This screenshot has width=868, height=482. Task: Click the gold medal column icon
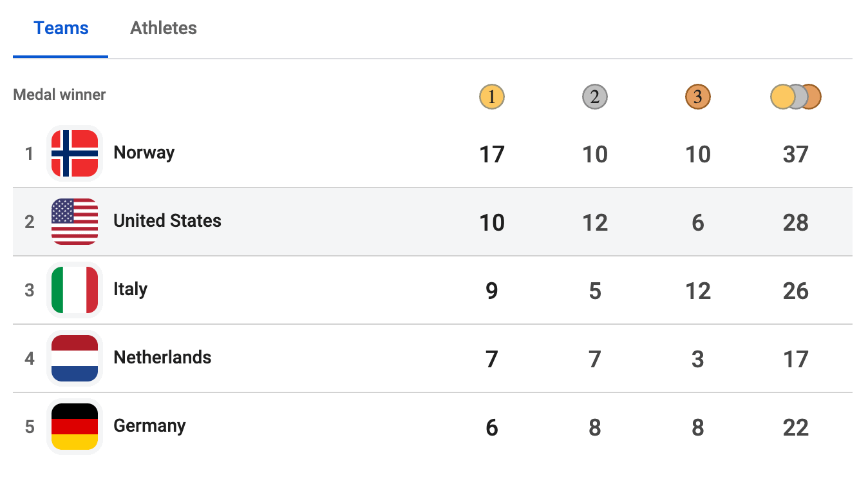click(492, 97)
